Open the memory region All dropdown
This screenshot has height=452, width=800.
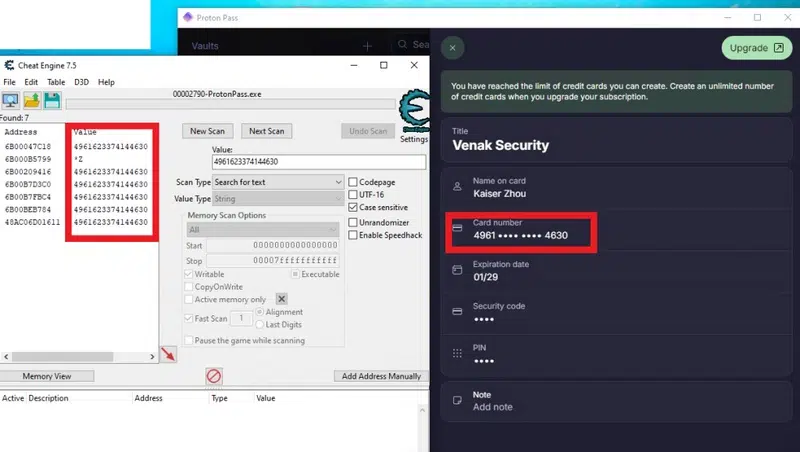[263, 230]
